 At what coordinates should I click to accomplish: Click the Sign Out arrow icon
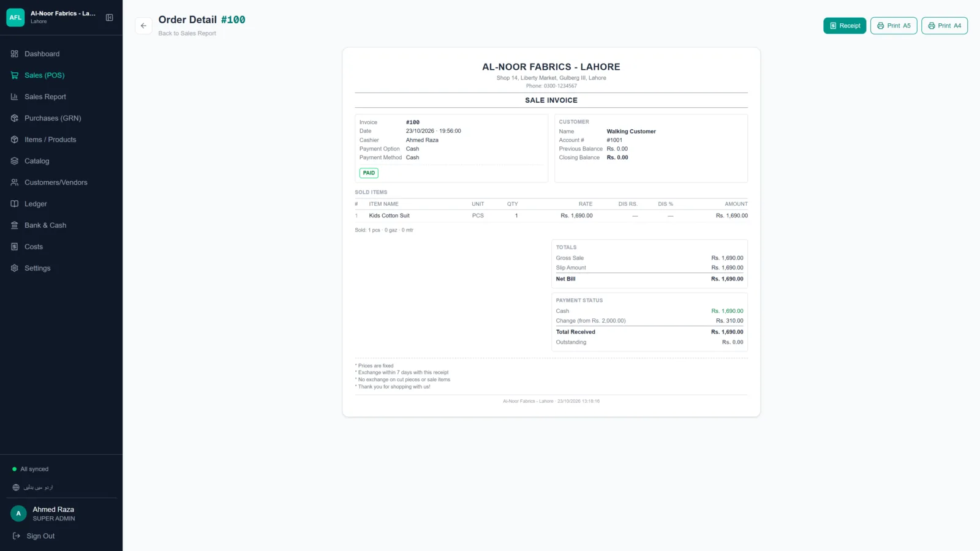click(x=17, y=536)
